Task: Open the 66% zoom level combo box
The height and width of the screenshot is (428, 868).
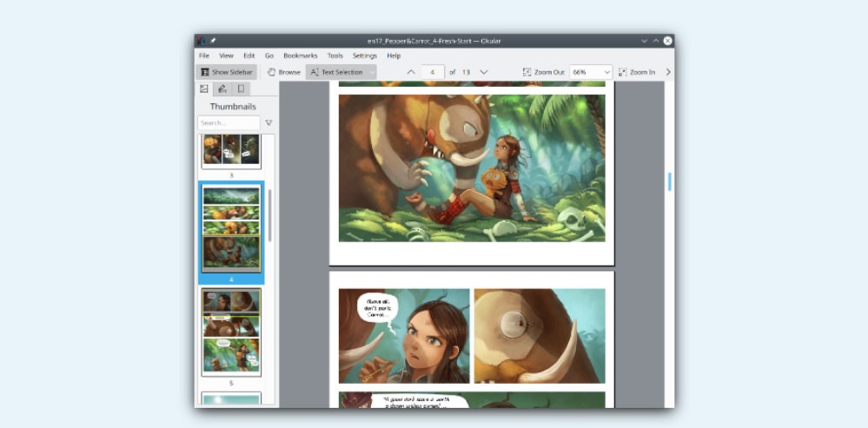Action: click(591, 72)
